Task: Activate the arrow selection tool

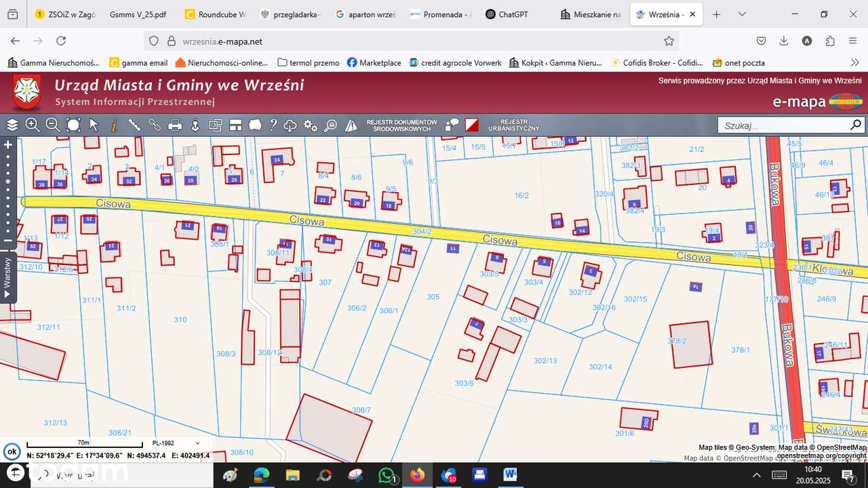Action: pyautogui.click(x=94, y=125)
